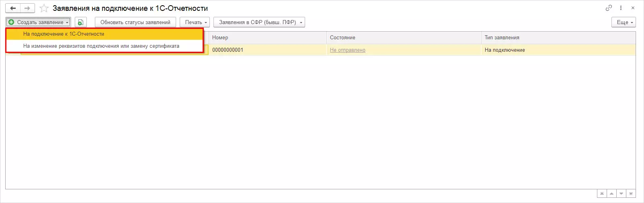Open the three-dot window menu
Screen dimensions: 644x203
(621, 8)
